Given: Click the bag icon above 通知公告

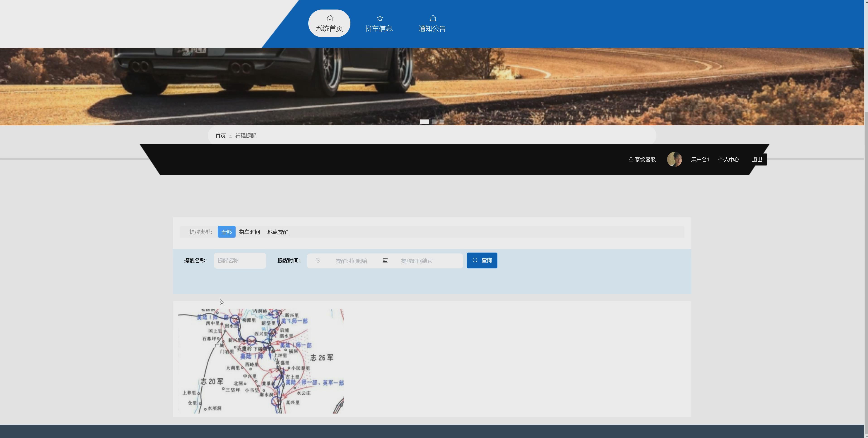Looking at the screenshot, I should pyautogui.click(x=433, y=18).
